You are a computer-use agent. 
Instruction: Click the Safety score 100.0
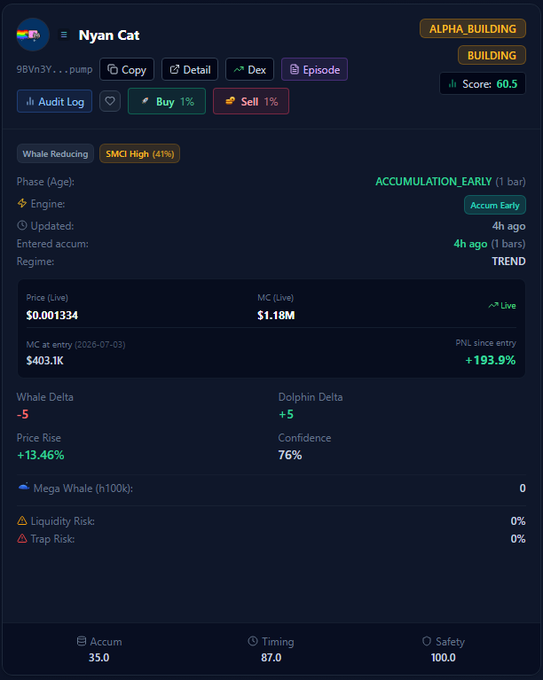[x=443, y=657]
